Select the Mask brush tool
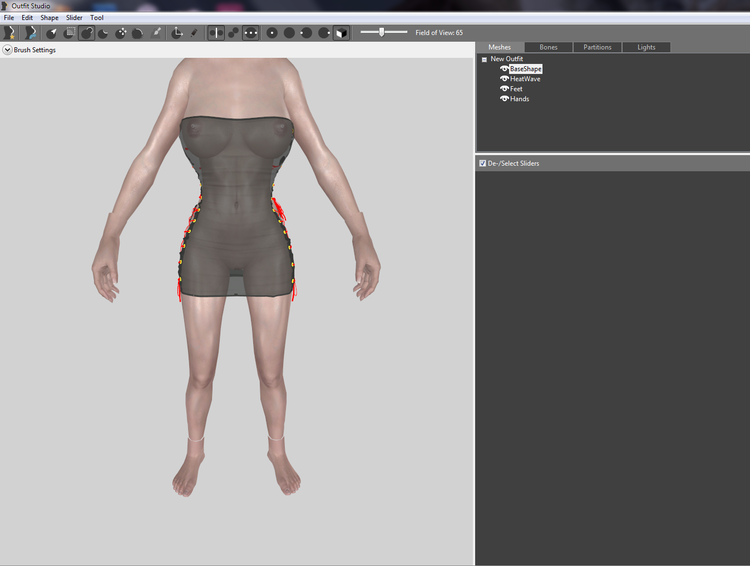This screenshot has height=566, width=750. (69, 33)
